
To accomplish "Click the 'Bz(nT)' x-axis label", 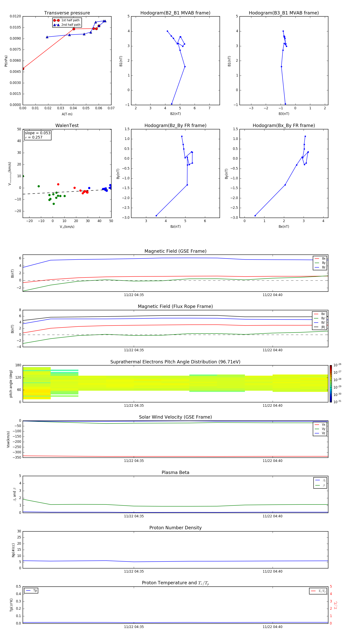I will (x=175, y=227).
